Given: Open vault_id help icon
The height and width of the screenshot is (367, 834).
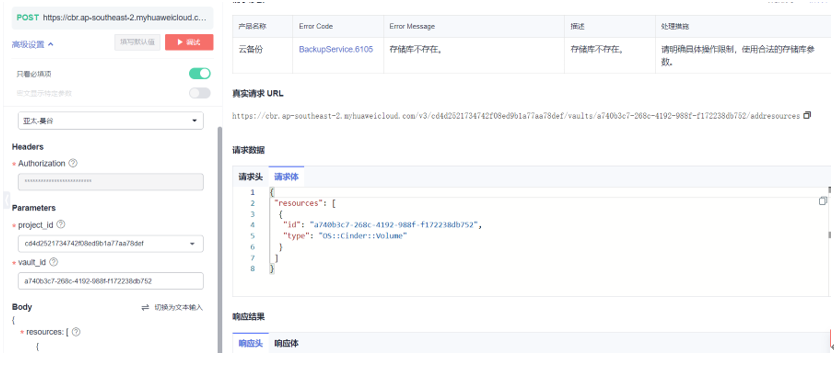Looking at the screenshot, I should coord(53,262).
